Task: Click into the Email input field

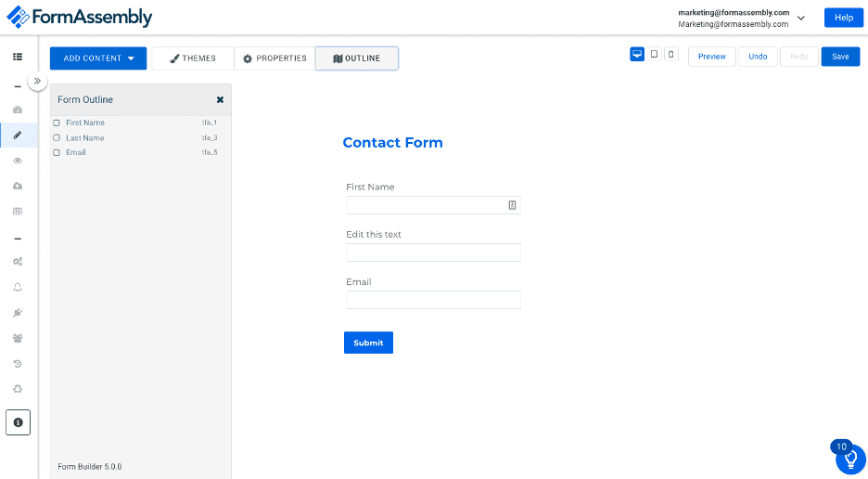Action: point(433,300)
